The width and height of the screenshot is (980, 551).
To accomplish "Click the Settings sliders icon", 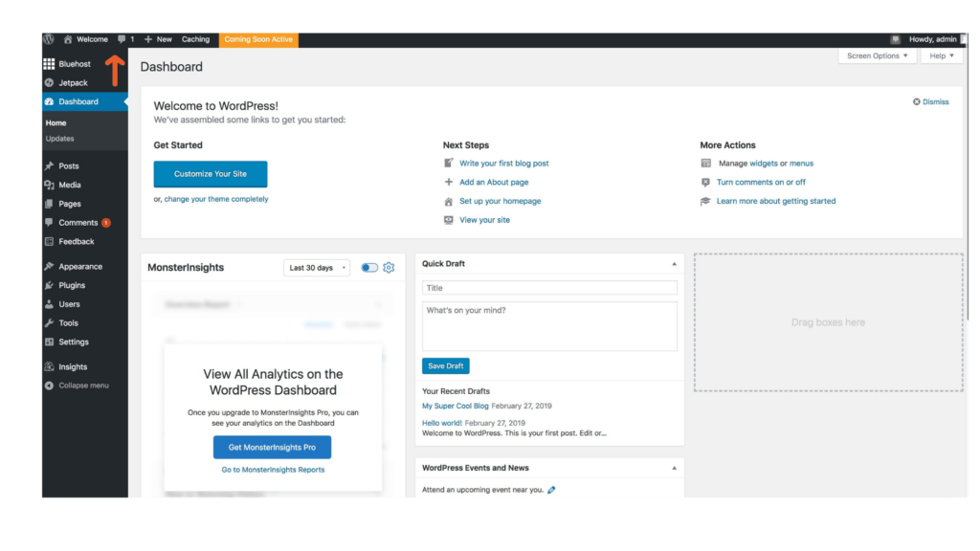I will (x=49, y=342).
